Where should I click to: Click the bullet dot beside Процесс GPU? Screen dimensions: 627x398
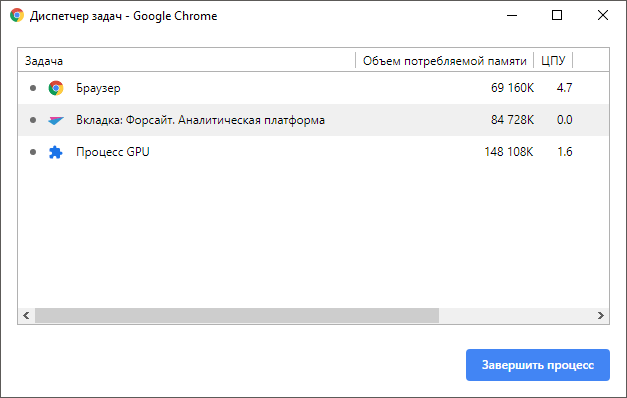[33, 152]
